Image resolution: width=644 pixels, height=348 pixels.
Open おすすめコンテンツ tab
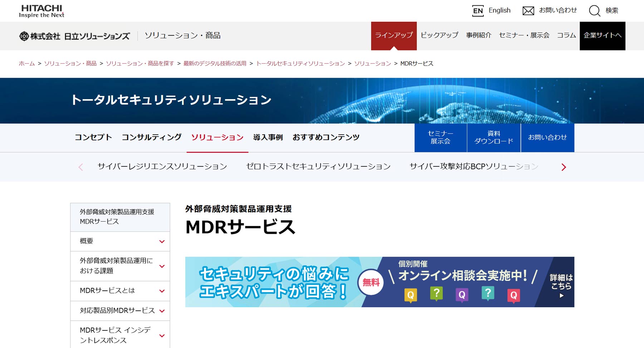(x=326, y=137)
